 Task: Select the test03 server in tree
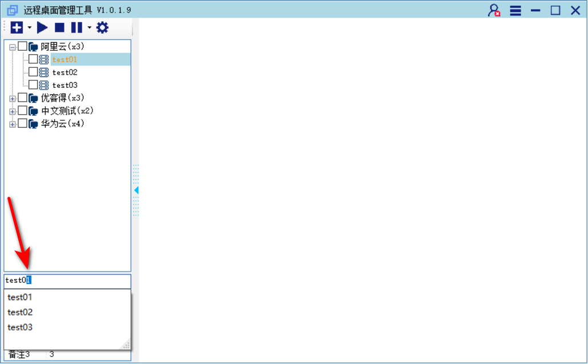click(x=65, y=85)
